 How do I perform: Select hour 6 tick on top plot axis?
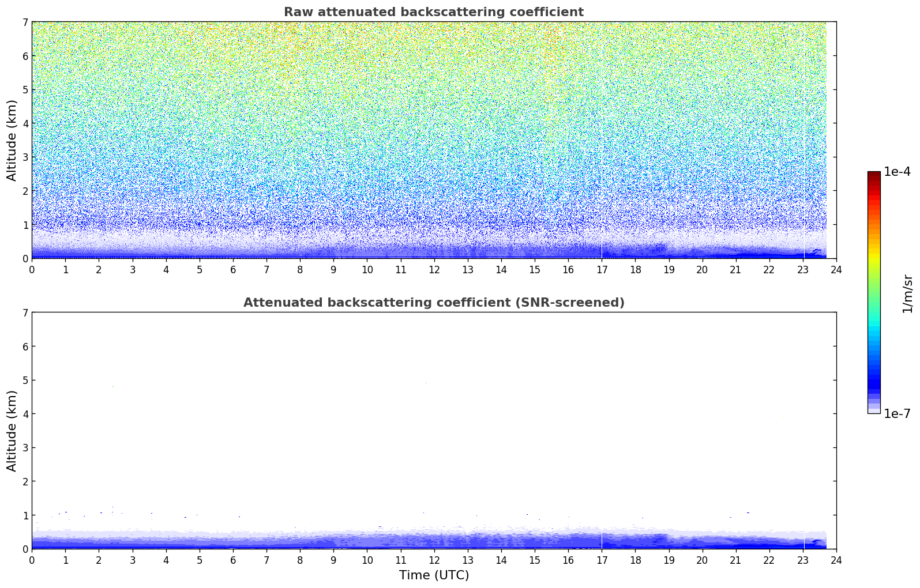click(x=233, y=269)
